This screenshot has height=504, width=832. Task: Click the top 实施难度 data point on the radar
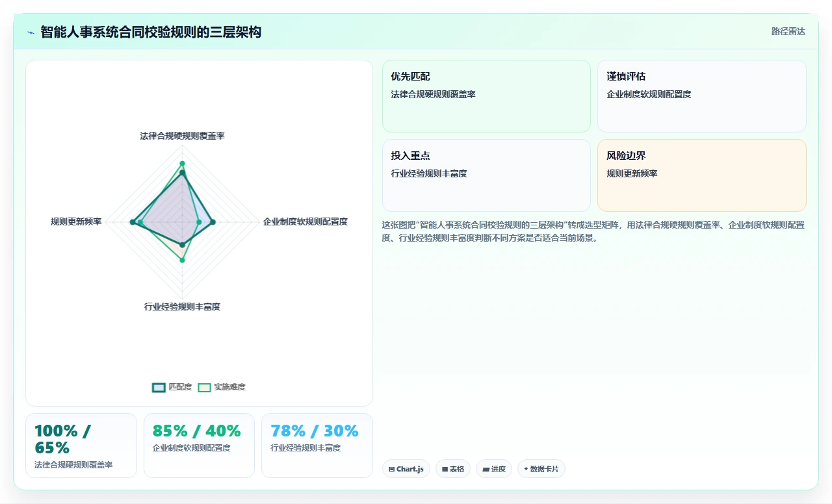point(182,163)
